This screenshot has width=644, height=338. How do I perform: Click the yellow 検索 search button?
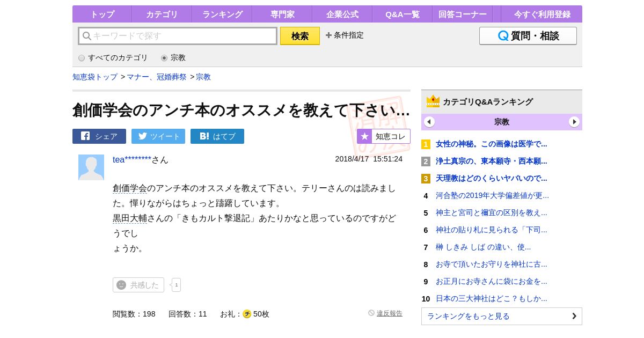click(x=300, y=36)
